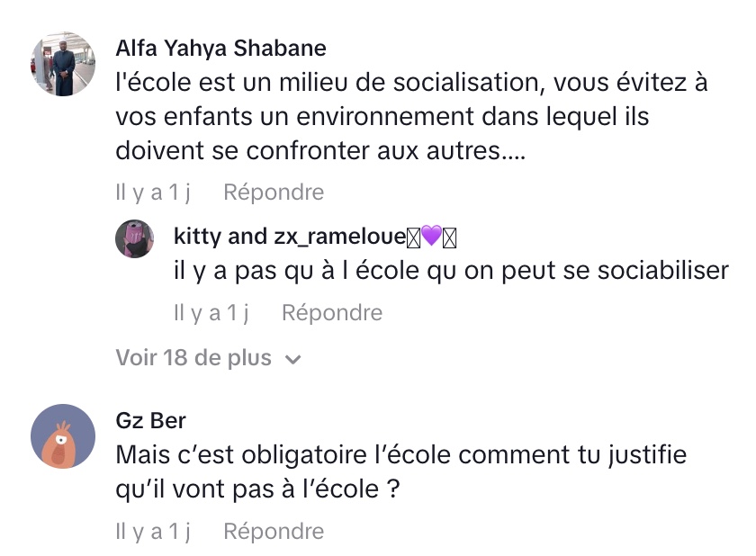This screenshot has height=556, width=756.
Task: Select Alfa's comment text about socialisation
Action: tap(409, 117)
